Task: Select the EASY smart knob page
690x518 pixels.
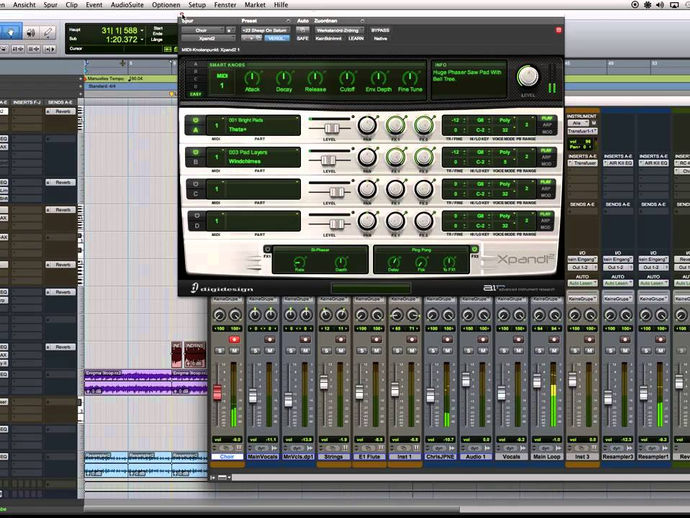Action: [195, 94]
